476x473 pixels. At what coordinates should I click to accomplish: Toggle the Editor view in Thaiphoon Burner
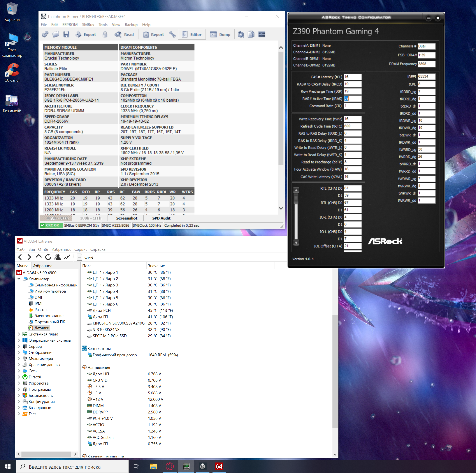click(192, 35)
